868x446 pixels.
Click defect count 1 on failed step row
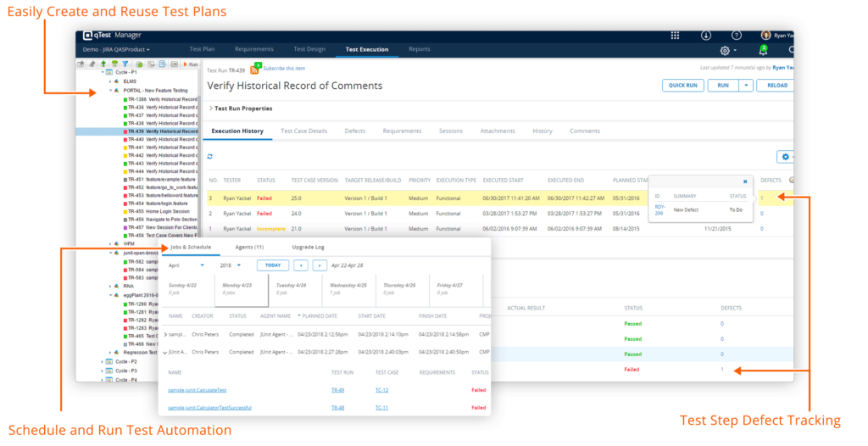coord(722,370)
